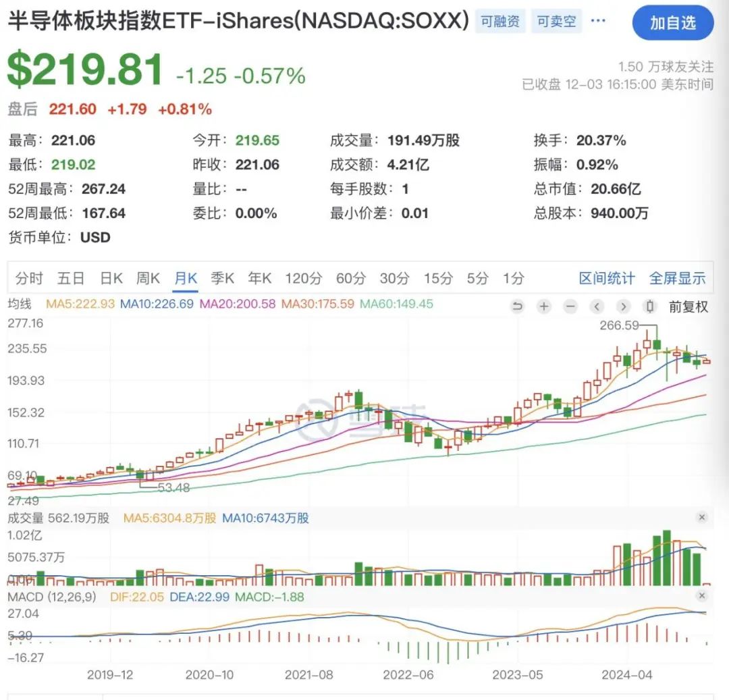Click the candlestick style icon
Image resolution: width=729 pixels, height=700 pixels.
(650, 306)
